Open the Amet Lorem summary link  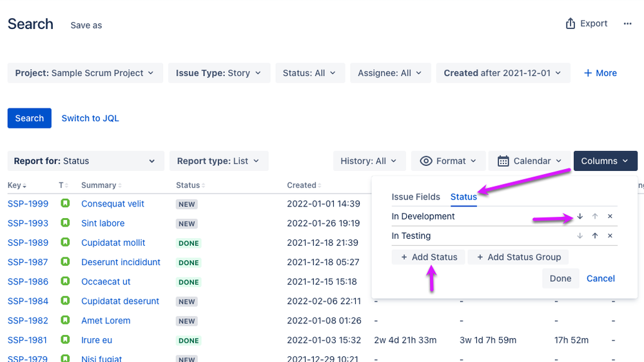pos(106,321)
